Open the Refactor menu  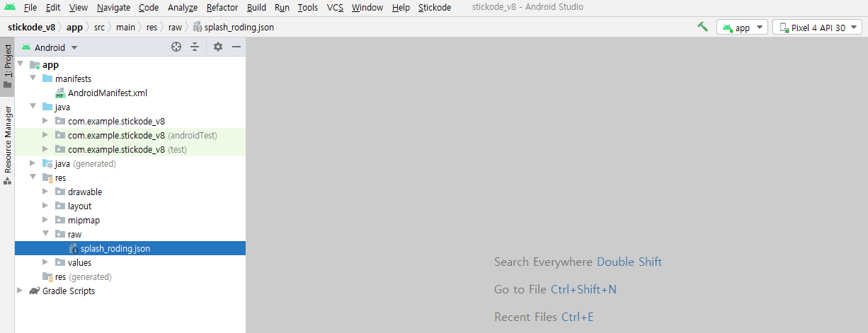pyautogui.click(x=222, y=7)
